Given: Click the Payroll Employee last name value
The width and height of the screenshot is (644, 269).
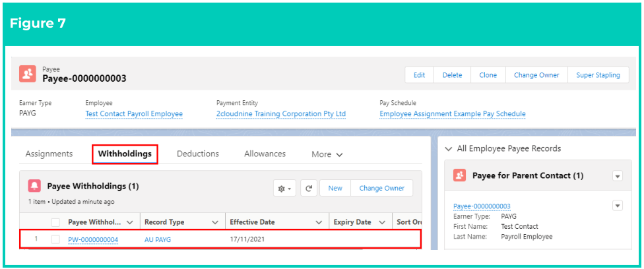Looking at the screenshot, I should pyautogui.click(x=527, y=237).
